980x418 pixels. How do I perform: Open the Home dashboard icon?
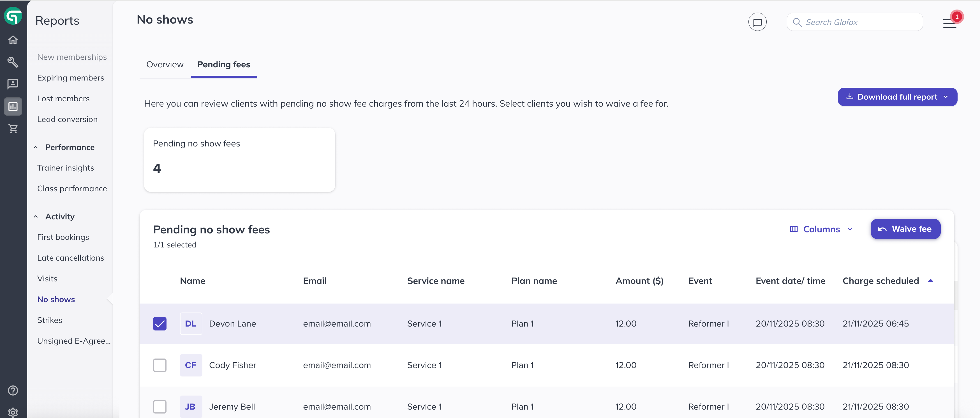pos(13,40)
